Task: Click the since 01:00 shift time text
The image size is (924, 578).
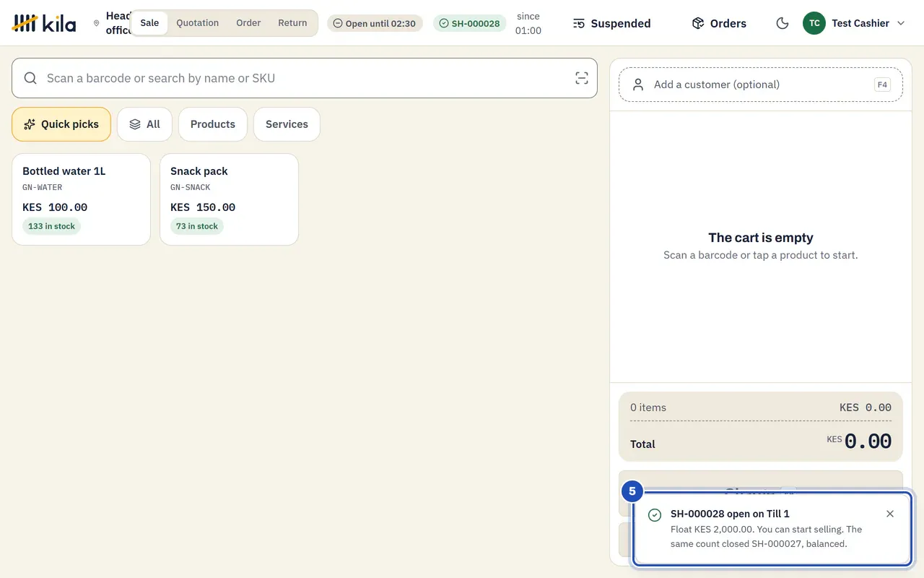Action: click(x=528, y=23)
